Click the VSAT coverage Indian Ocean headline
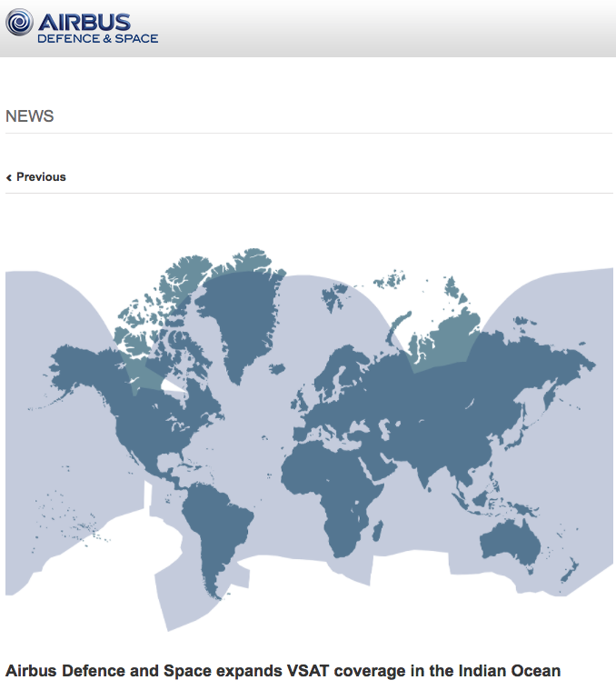 pyautogui.click(x=283, y=671)
